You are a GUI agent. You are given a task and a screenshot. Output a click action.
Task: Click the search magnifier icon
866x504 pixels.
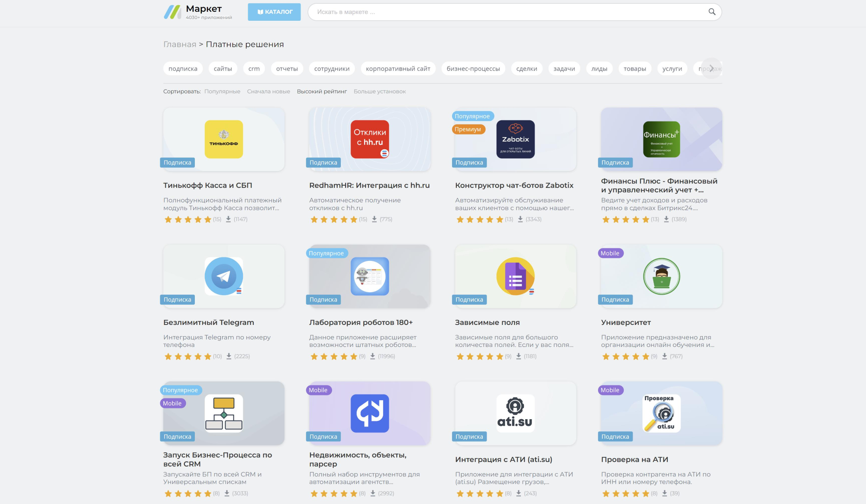(712, 12)
